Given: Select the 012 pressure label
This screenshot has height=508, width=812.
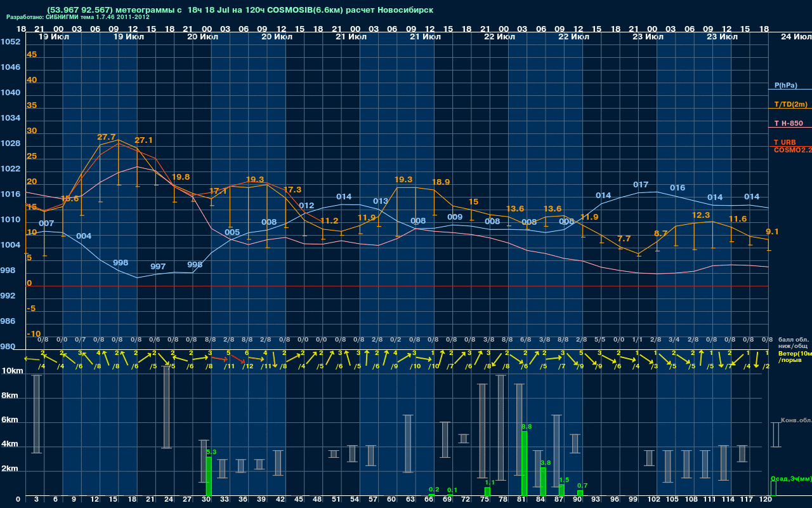Looking at the screenshot, I should coord(306,205).
